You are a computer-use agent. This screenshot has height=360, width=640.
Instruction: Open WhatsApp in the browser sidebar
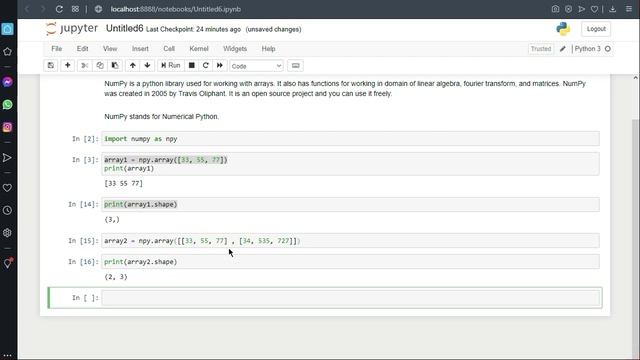7,104
